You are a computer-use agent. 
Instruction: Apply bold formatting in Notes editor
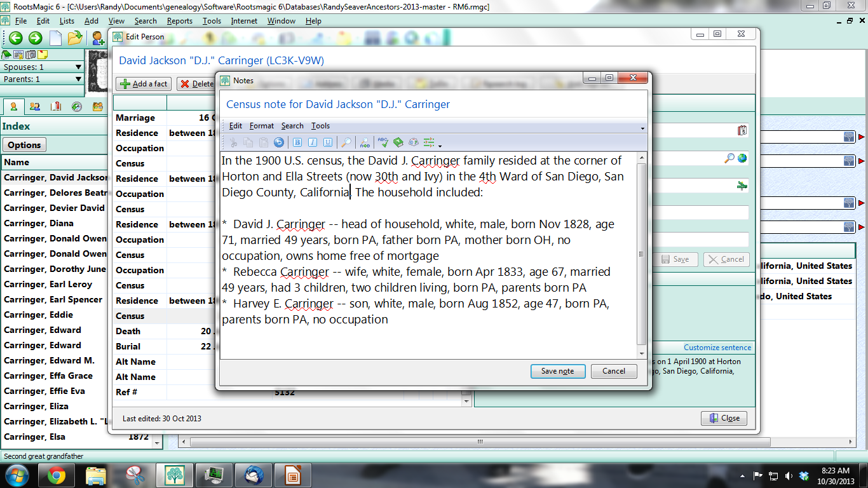[x=297, y=142]
